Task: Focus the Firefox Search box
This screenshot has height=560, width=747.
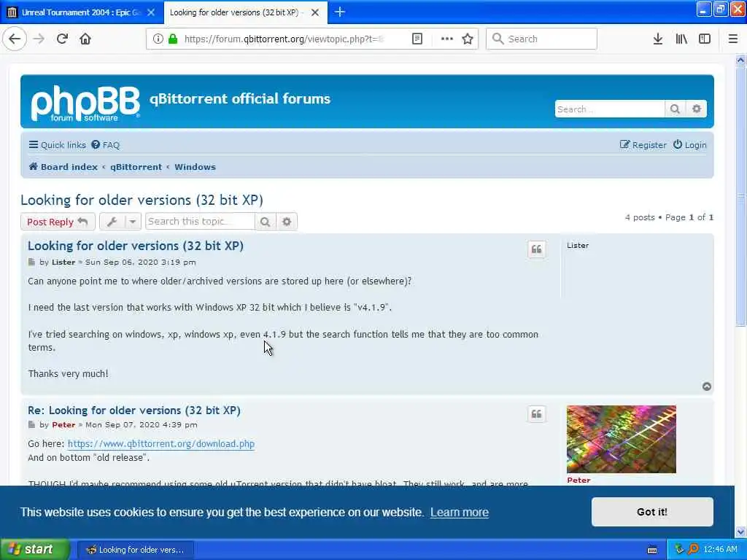Action: [541, 39]
